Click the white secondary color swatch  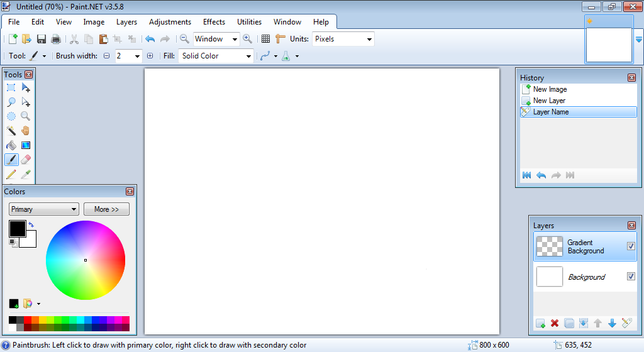point(30,242)
